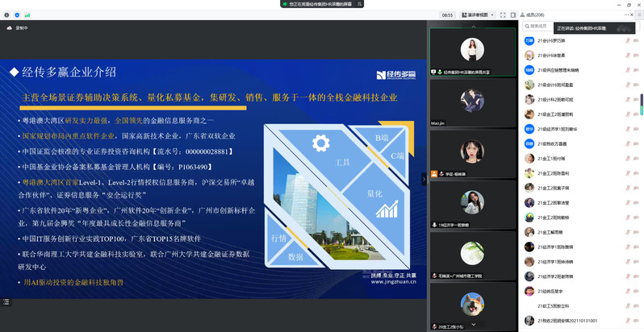Collapse the video strip with the arrow
The width and height of the screenshot is (644, 332).
pyautogui.click(x=424, y=179)
